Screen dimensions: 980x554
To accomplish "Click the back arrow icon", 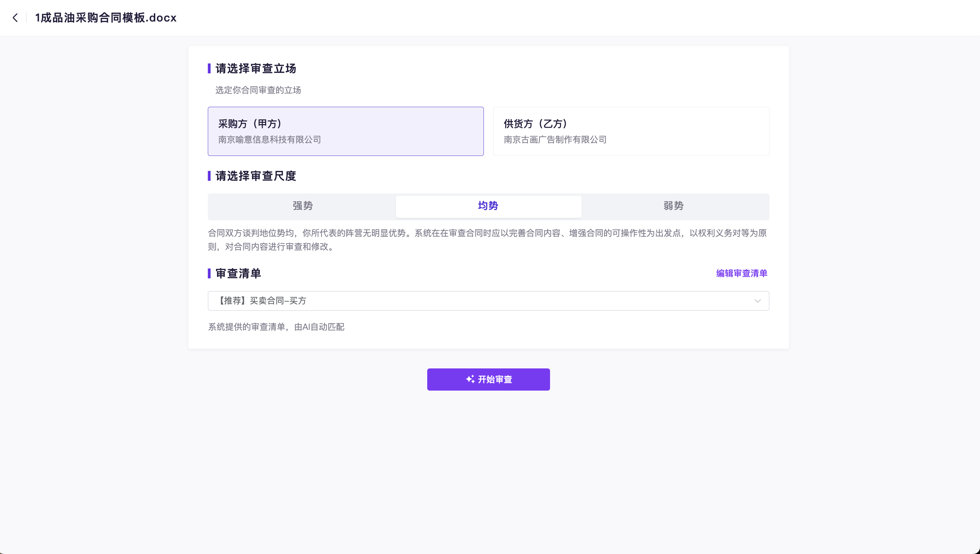I will [x=15, y=18].
